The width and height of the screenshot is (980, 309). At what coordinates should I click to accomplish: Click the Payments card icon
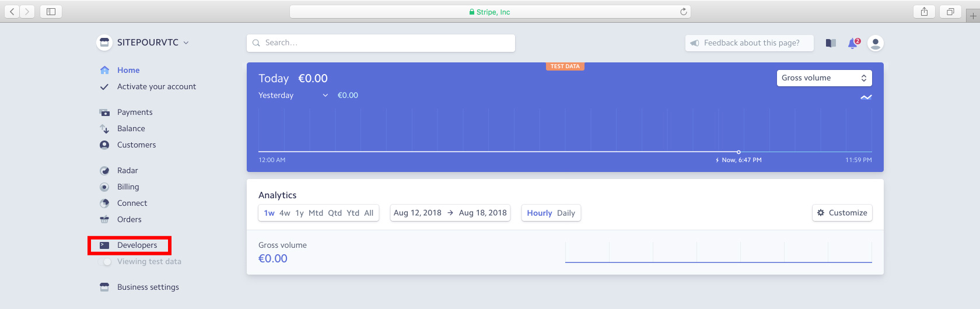pos(104,113)
